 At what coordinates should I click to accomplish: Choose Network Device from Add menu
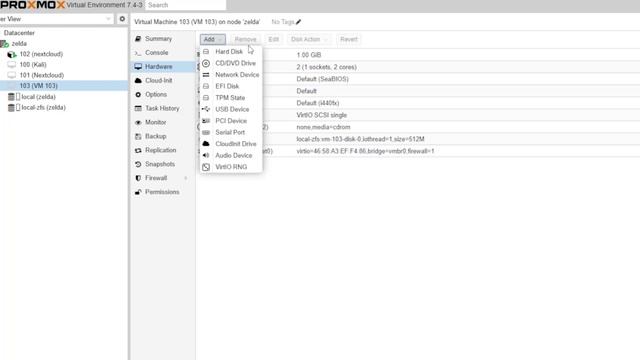[x=231, y=75]
